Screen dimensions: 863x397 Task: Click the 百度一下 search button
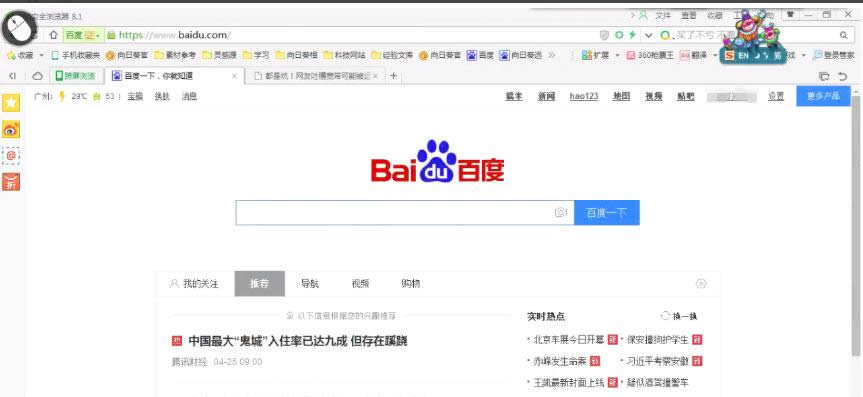pyautogui.click(x=607, y=213)
